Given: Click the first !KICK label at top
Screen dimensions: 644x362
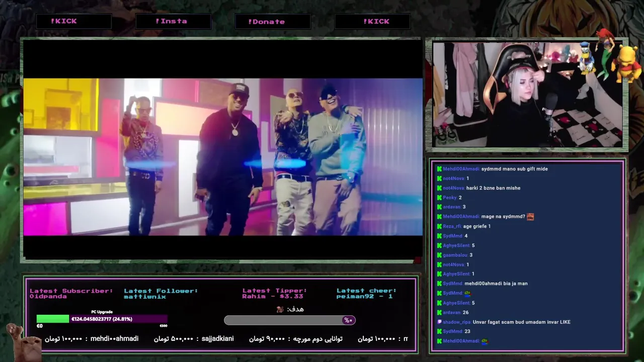Looking at the screenshot, I should (x=64, y=21).
